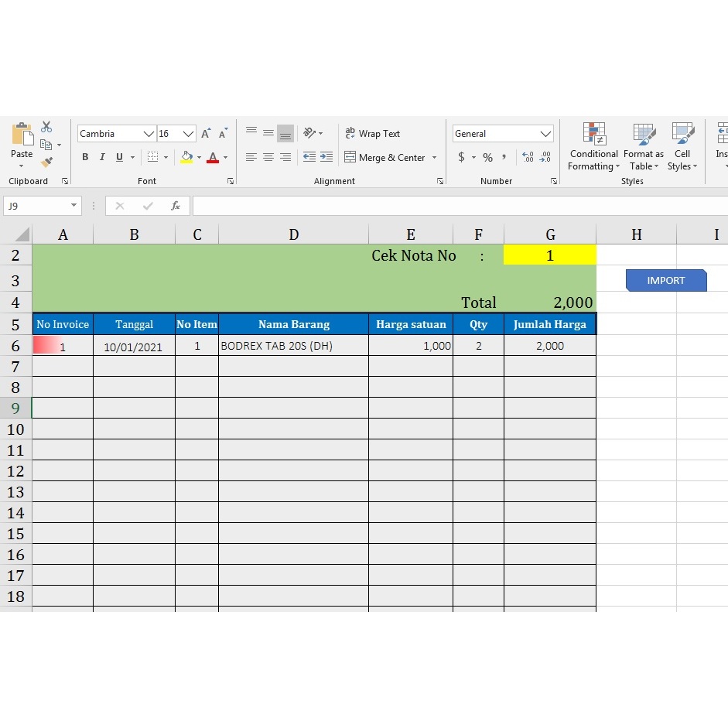This screenshot has width=728, height=728.
Task: Select row 9 header
Action: pyautogui.click(x=15, y=408)
